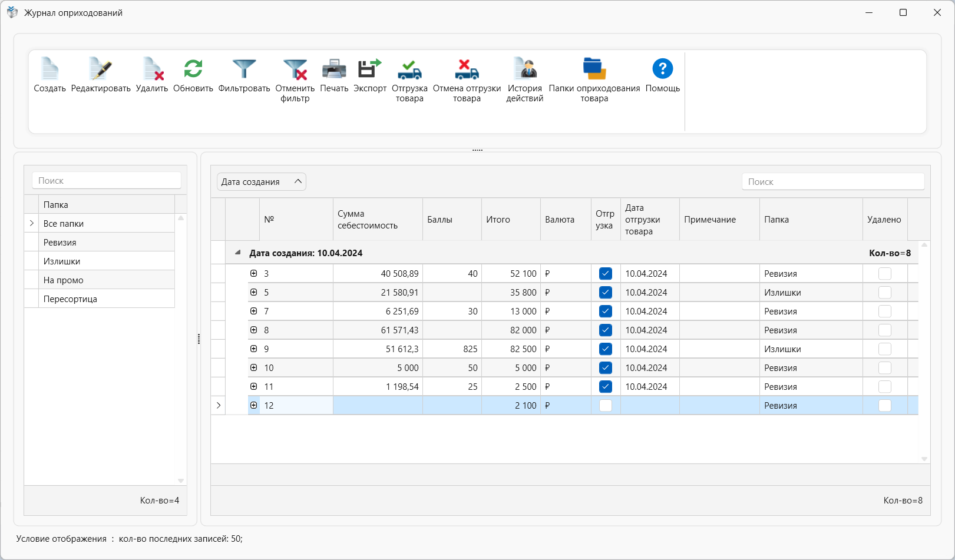Click Отгрузка товара truck icon
955x560 pixels.
(409, 69)
